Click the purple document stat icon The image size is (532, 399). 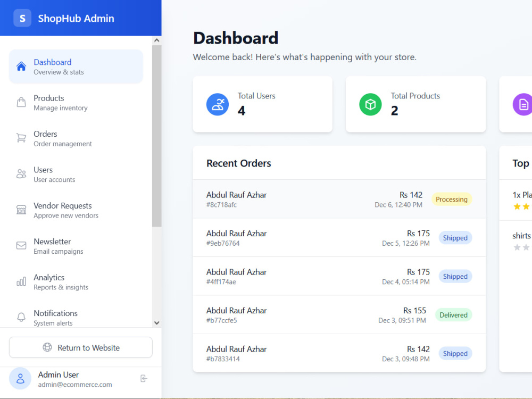point(523,104)
